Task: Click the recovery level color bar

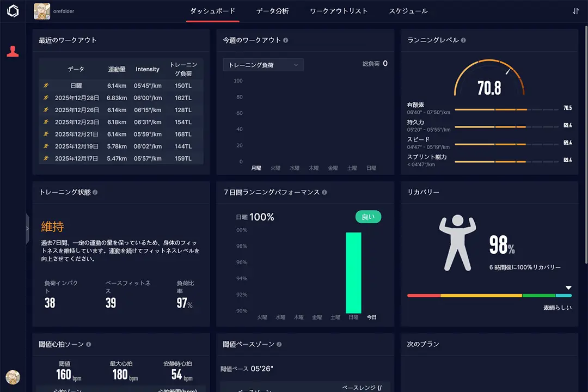Action: 489,296
